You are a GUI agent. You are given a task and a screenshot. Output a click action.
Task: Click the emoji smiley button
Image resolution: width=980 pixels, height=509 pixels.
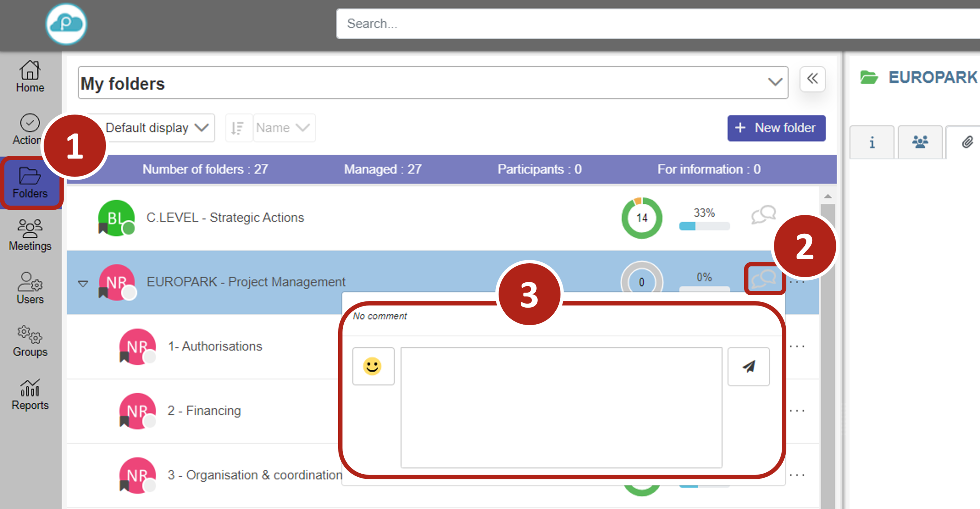click(373, 366)
